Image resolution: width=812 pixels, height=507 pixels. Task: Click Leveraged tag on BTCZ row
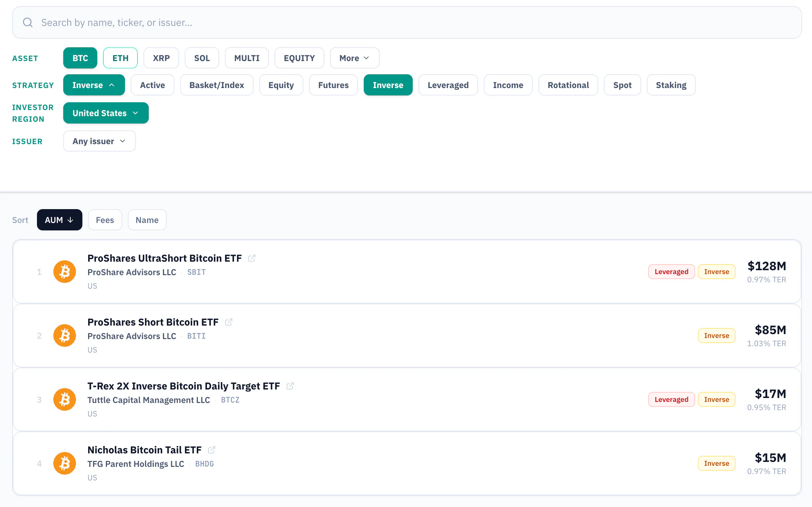672,399
